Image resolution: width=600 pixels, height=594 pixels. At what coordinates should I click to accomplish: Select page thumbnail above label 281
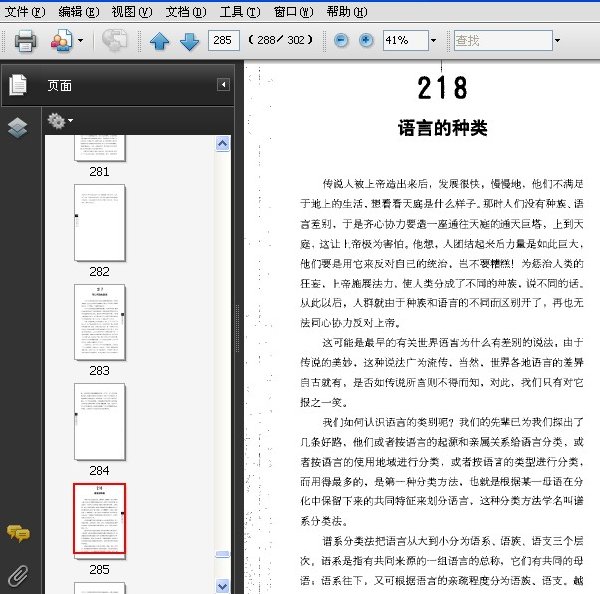pyautogui.click(x=99, y=148)
